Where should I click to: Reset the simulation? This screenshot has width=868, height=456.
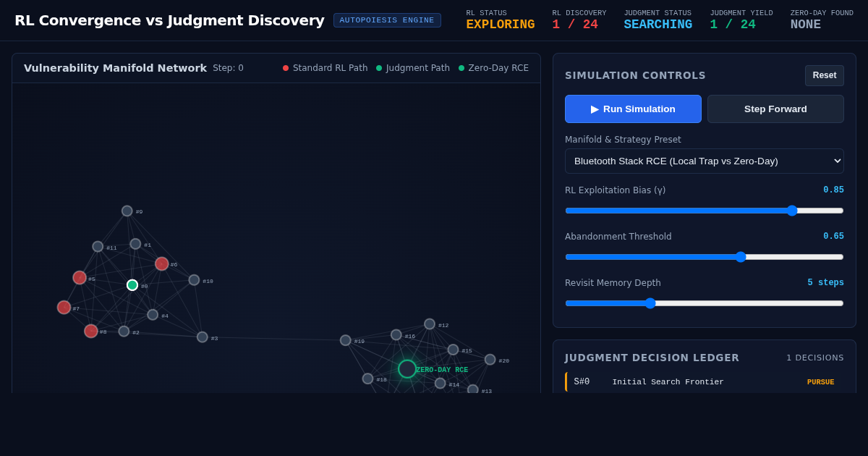(825, 75)
